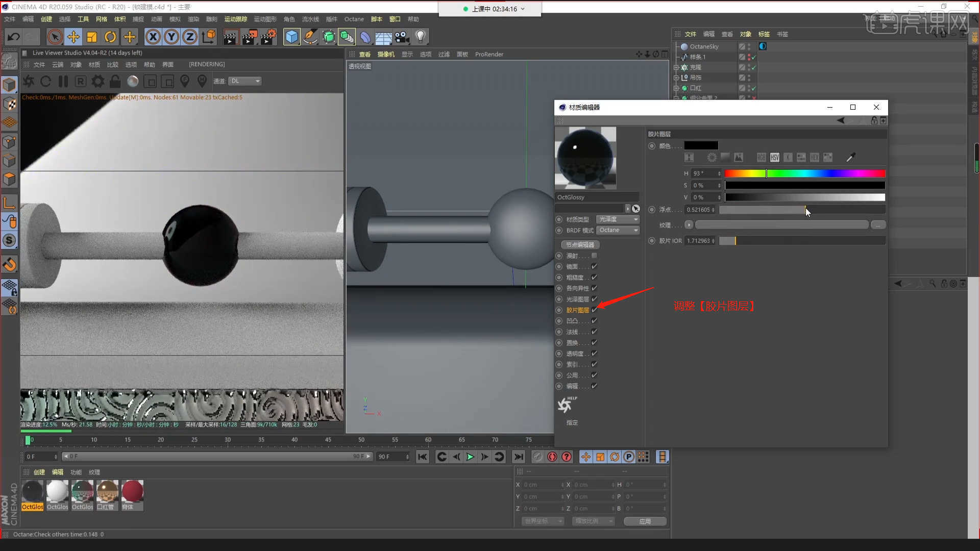
Task: Click the 应用 apply button
Action: click(645, 521)
